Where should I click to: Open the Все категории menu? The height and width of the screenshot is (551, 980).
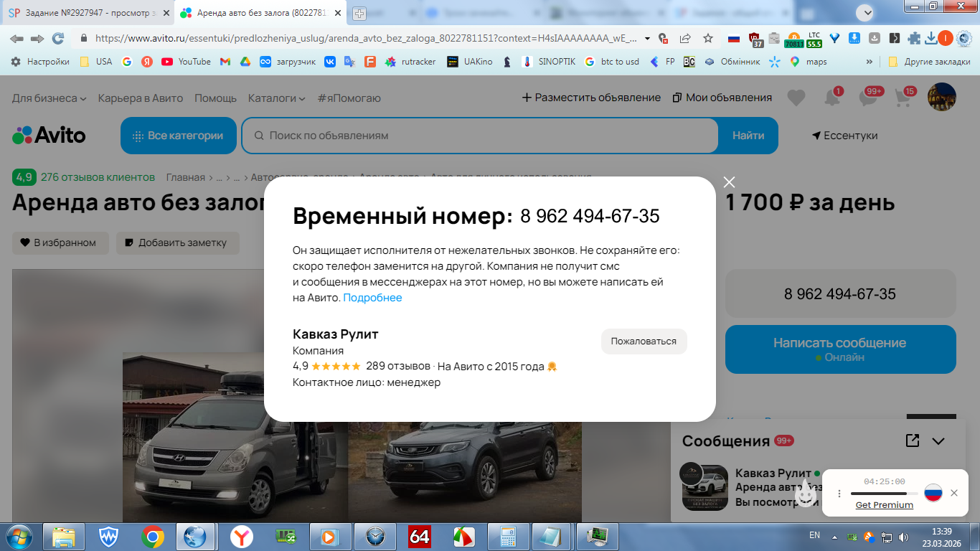coord(178,136)
